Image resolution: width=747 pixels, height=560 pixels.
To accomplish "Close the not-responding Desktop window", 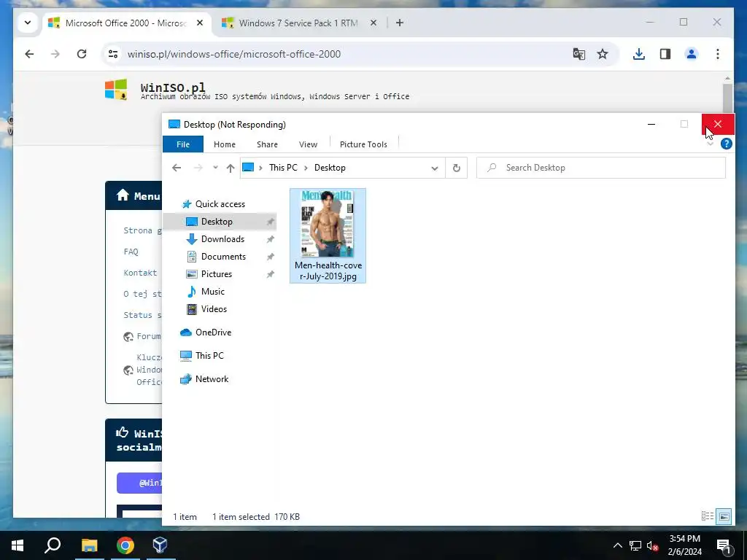I will click(x=718, y=124).
